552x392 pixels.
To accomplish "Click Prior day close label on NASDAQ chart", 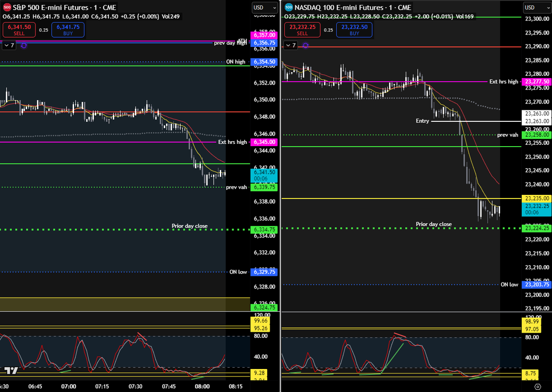I will click(x=434, y=224).
